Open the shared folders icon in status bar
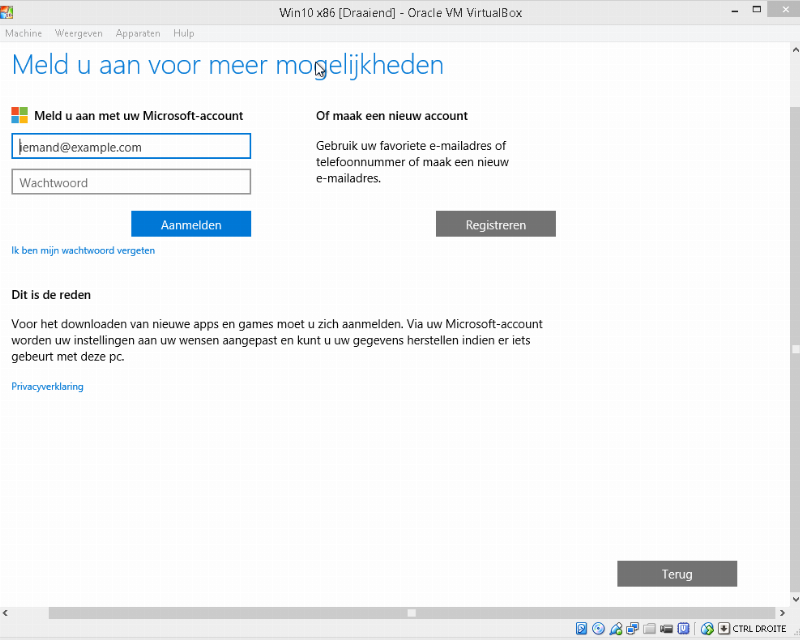The height and width of the screenshot is (640, 800). (x=649, y=628)
